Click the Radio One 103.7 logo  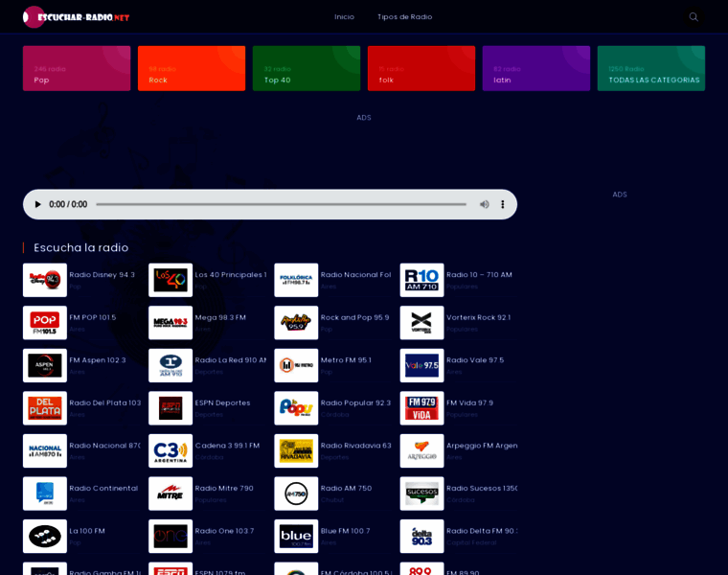click(x=171, y=537)
